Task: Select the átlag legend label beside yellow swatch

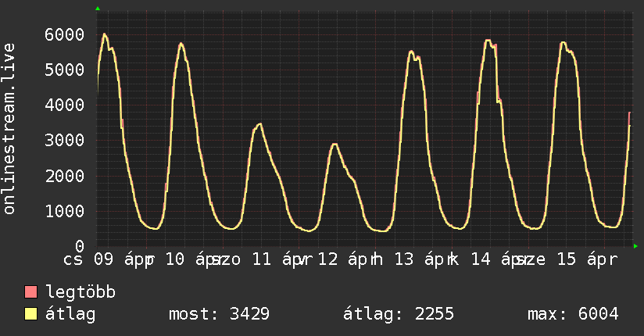Action: (x=70, y=314)
